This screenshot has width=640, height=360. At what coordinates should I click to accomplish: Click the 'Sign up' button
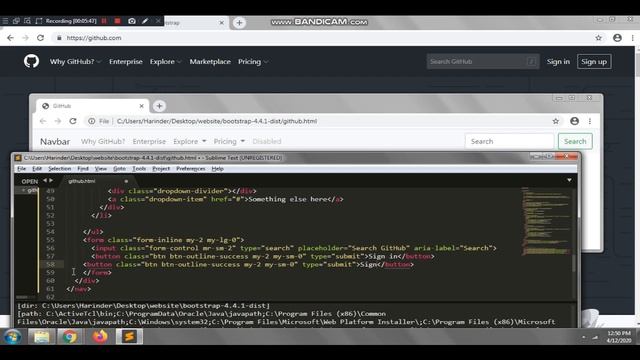[x=594, y=62]
